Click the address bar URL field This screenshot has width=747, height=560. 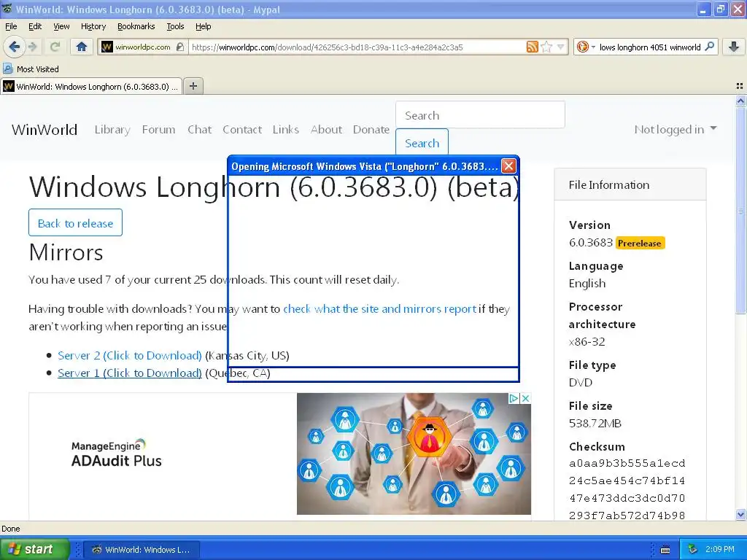pos(357,47)
